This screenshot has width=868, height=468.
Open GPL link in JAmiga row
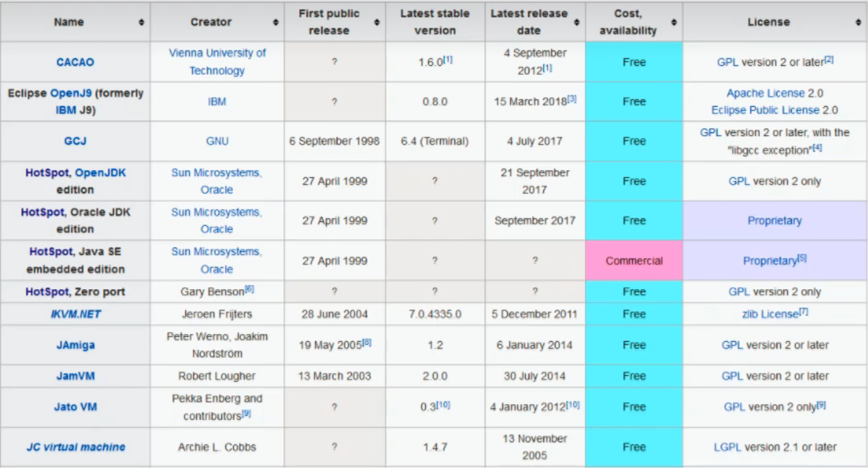732,345
